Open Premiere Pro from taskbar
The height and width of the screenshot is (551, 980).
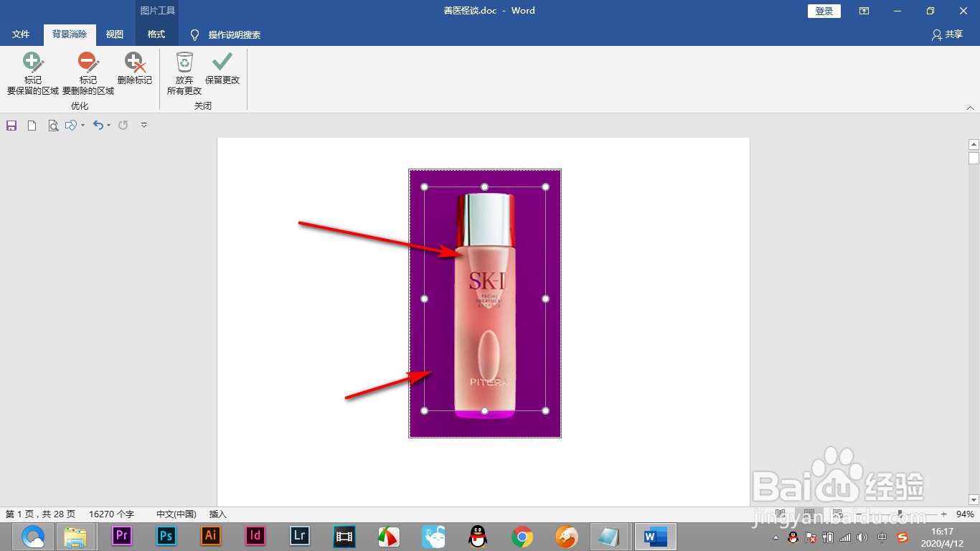pyautogui.click(x=122, y=536)
